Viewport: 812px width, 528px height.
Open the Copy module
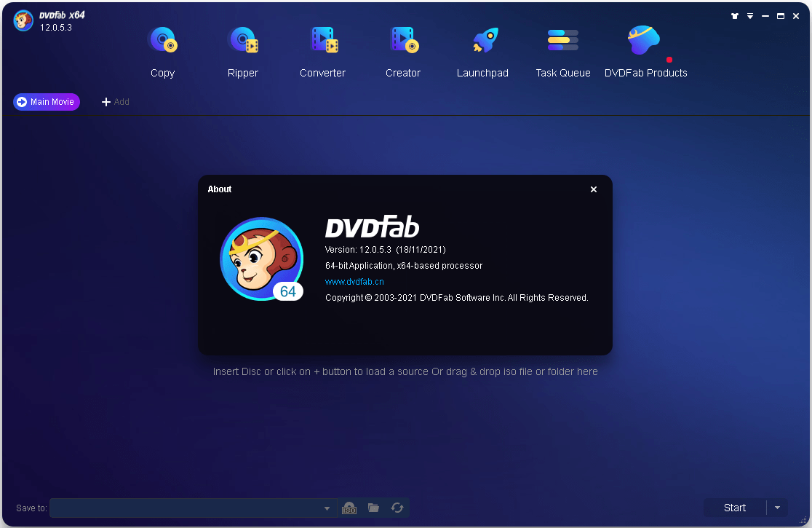coord(162,52)
